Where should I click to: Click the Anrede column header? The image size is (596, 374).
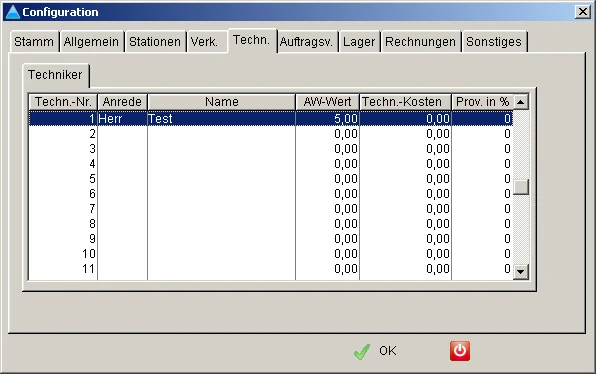point(122,102)
